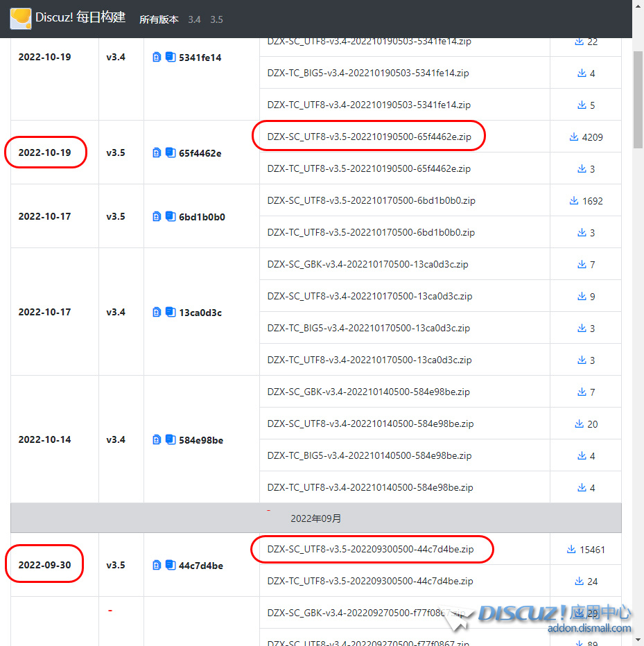Click download icon for DZX-TC_UTF8-v3.4 584e98be zip
Viewport: 644px width, 646px height.
click(x=582, y=487)
